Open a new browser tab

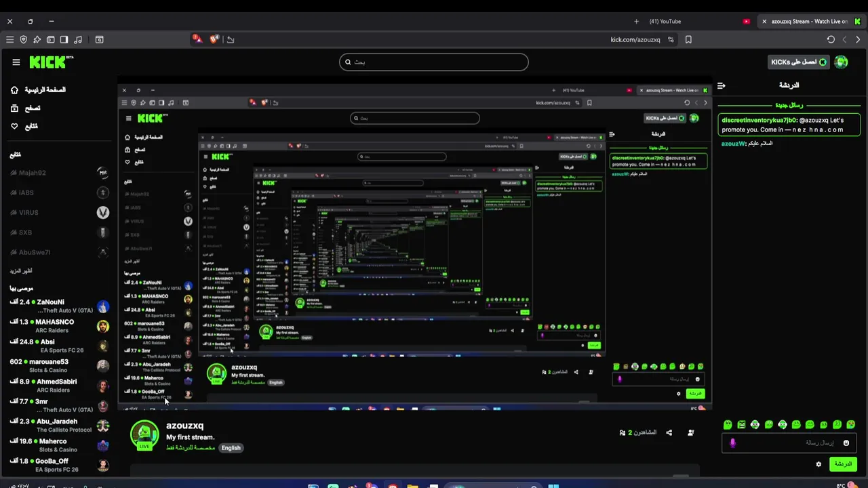pos(636,22)
